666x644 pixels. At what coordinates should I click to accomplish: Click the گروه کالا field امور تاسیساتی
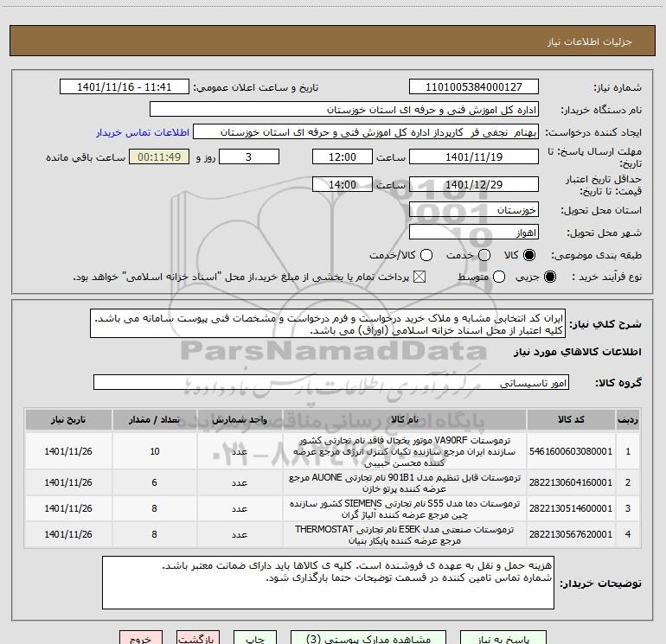(331, 382)
